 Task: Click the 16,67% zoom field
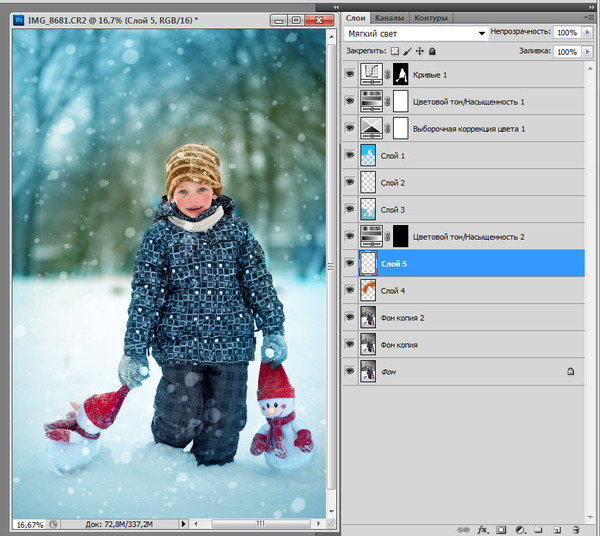click(x=30, y=524)
